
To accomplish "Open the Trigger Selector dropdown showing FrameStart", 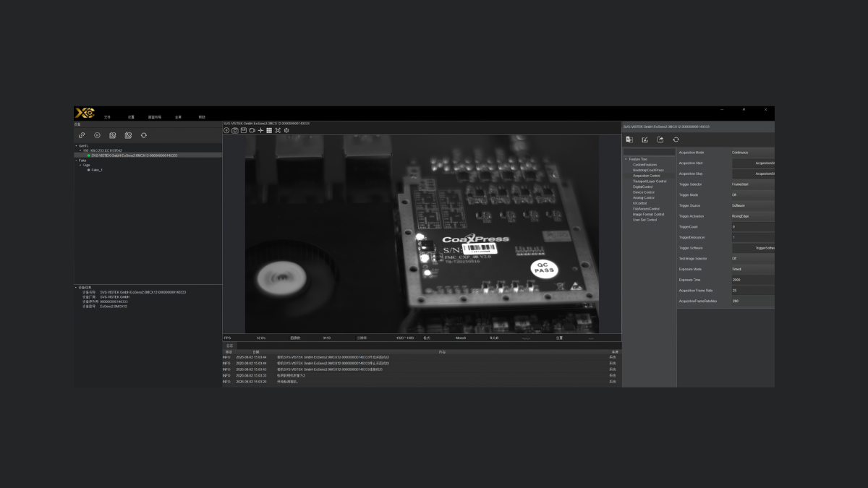I will [752, 184].
